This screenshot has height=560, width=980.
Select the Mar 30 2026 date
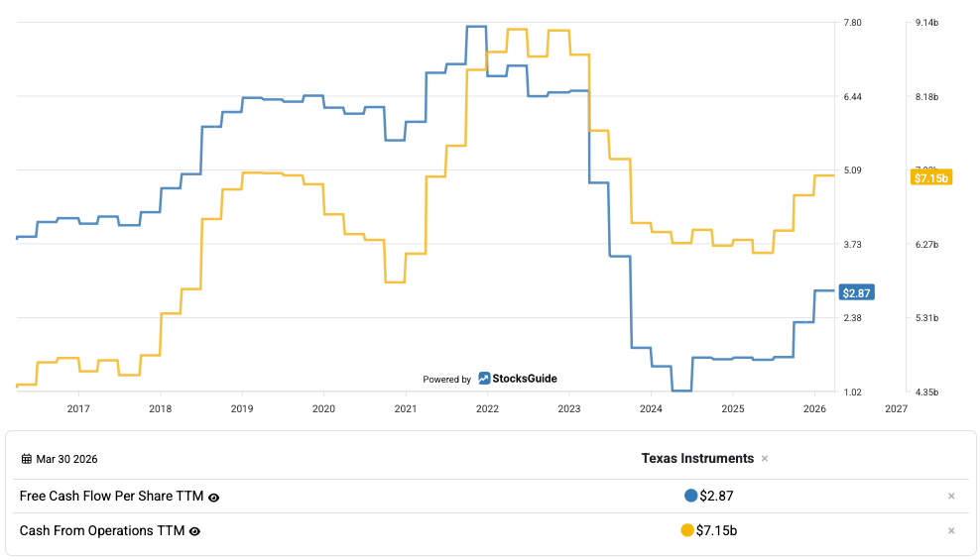[x=66, y=459]
